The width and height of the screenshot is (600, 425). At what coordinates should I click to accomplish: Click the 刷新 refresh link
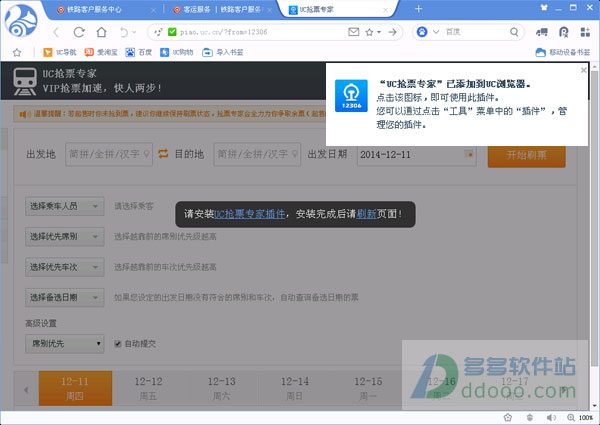(x=366, y=214)
